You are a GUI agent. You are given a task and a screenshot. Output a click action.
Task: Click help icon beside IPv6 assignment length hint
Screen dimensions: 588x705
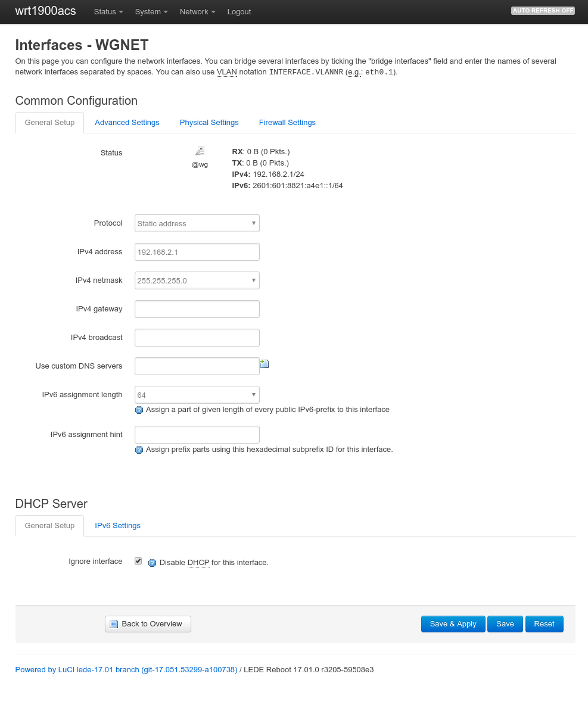pos(139,410)
